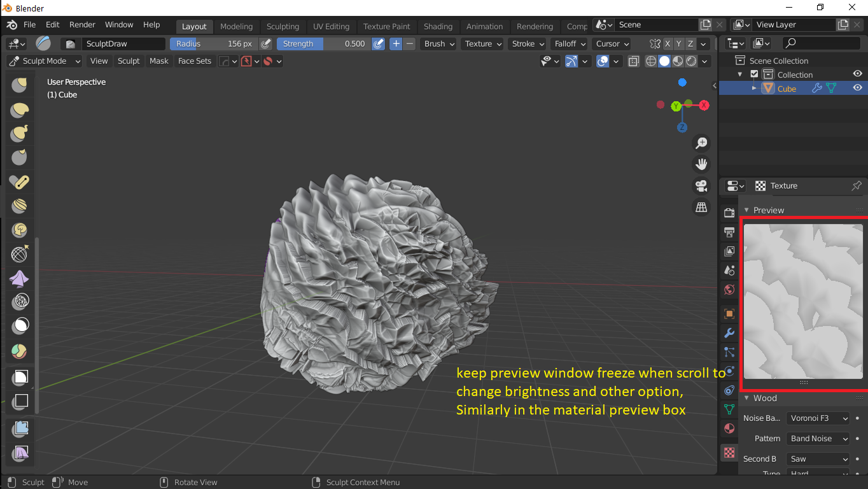Open the World properties tab

tap(729, 290)
